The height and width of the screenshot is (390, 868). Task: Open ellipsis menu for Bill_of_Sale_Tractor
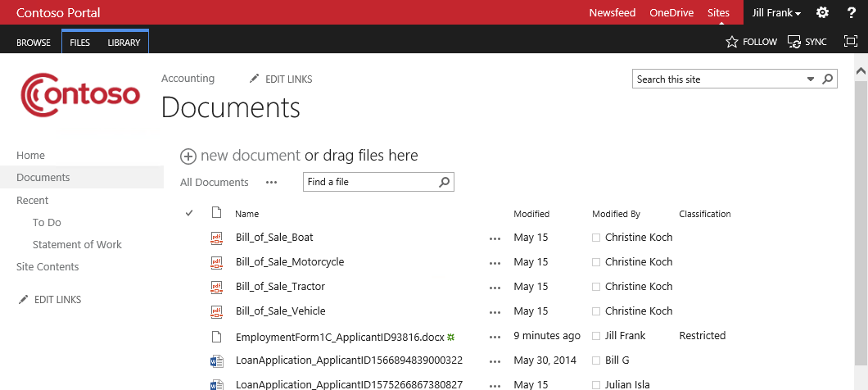[495, 288]
